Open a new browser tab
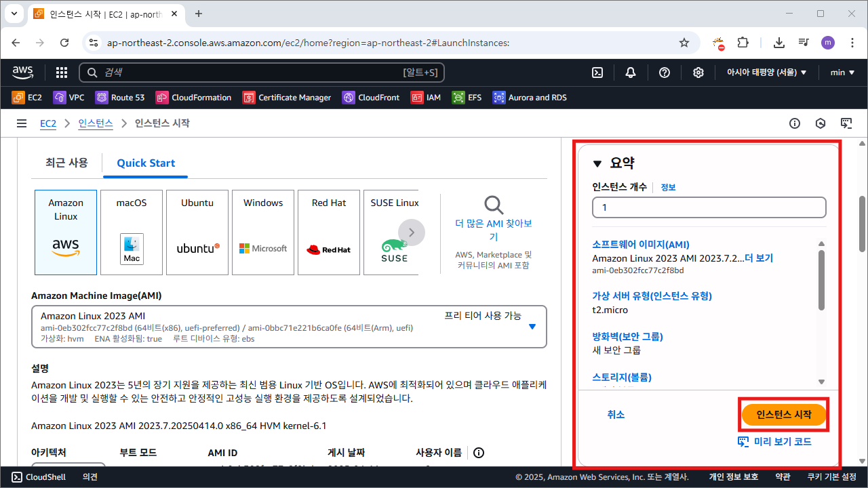The height and width of the screenshot is (488, 868). [199, 14]
